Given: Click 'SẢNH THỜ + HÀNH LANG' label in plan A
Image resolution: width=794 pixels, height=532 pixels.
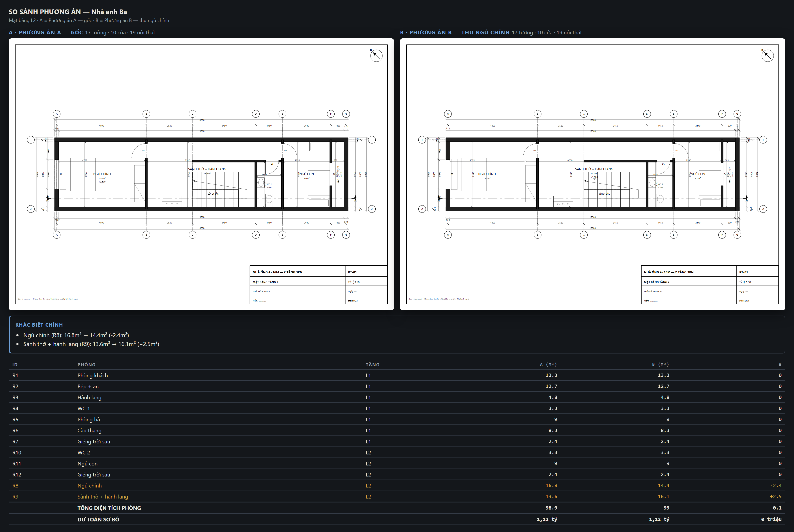Looking at the screenshot, I should pyautogui.click(x=207, y=169).
